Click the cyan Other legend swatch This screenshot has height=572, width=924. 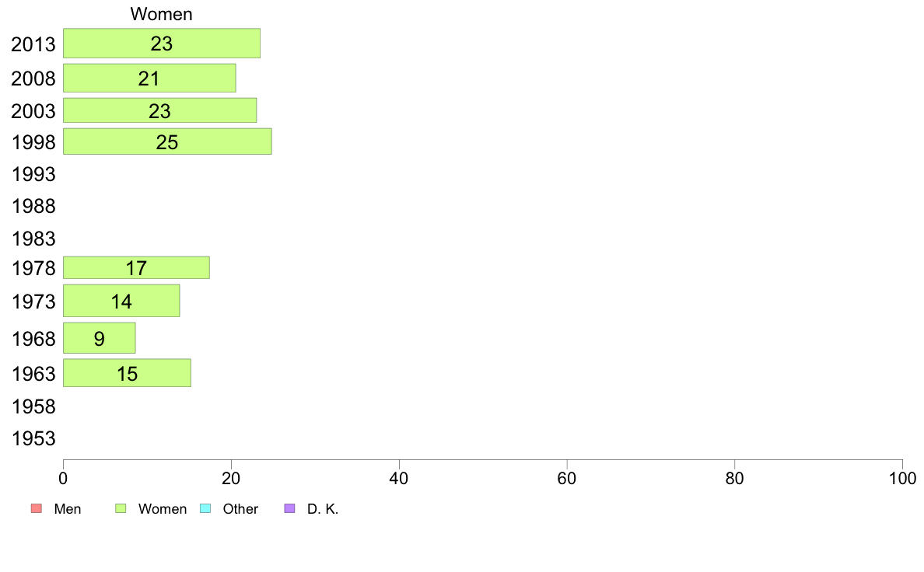click(205, 509)
